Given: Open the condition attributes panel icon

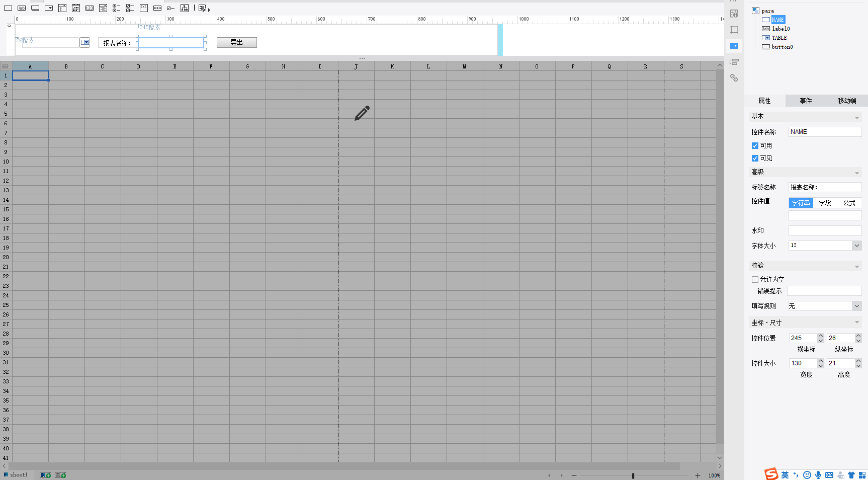Looking at the screenshot, I should pyautogui.click(x=734, y=62).
